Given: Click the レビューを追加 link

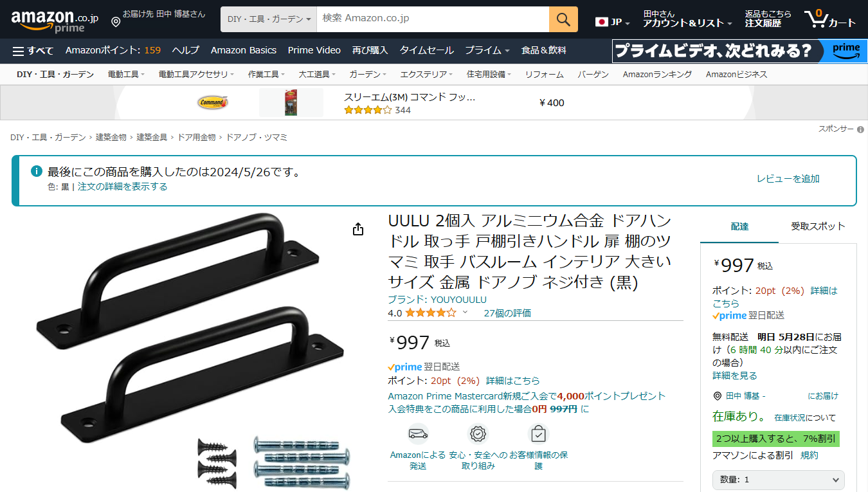Looking at the screenshot, I should 788,179.
